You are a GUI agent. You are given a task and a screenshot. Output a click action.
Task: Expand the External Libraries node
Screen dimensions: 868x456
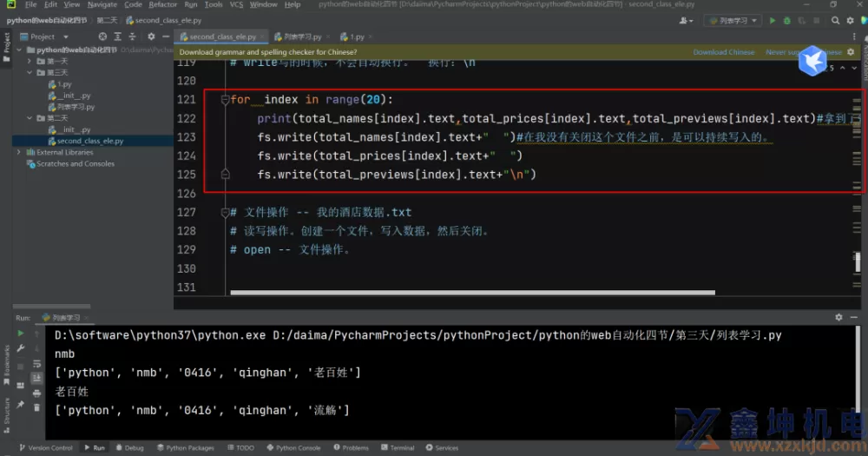[20, 152]
